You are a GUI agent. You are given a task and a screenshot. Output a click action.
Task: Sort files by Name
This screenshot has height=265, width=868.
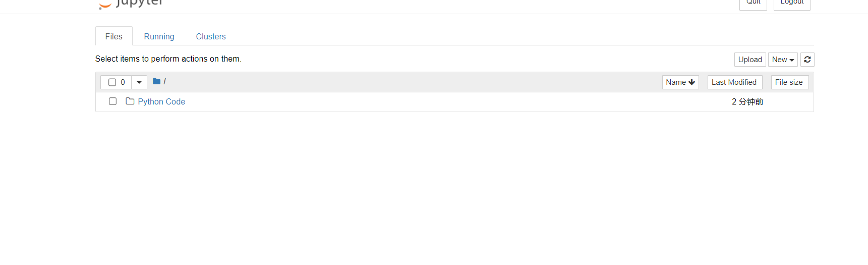tap(675, 82)
